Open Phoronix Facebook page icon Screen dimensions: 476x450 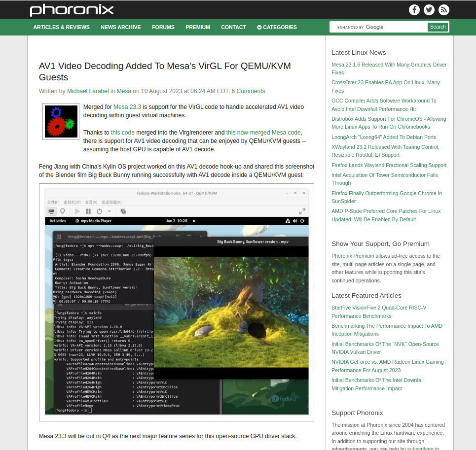point(414,10)
